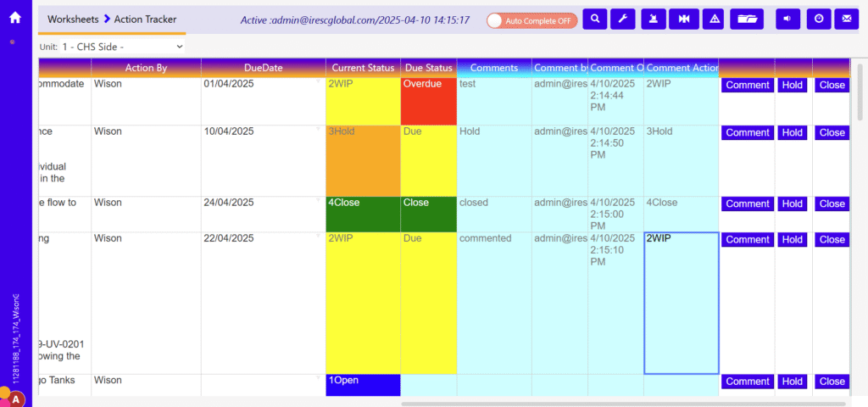The image size is (868, 407).
Task: Open the Unit dropdown selector
Action: tap(122, 46)
